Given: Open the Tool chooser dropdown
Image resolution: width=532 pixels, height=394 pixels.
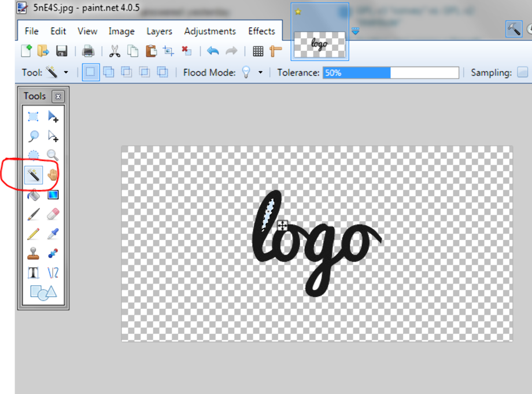Looking at the screenshot, I should [x=65, y=73].
